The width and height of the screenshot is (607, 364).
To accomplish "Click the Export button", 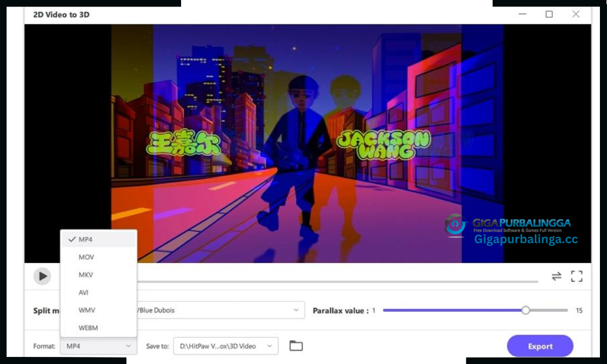I will click(x=540, y=346).
